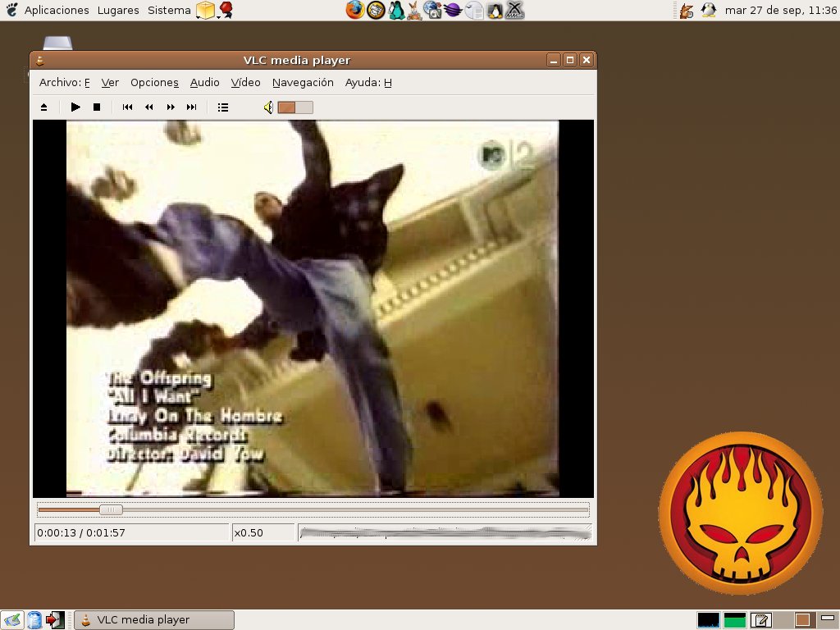Minimize the VLC window
The image size is (840, 630).
click(x=554, y=60)
